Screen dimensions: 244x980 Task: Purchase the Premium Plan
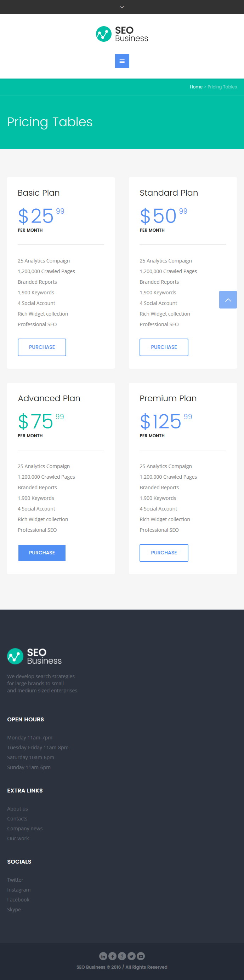point(164,553)
